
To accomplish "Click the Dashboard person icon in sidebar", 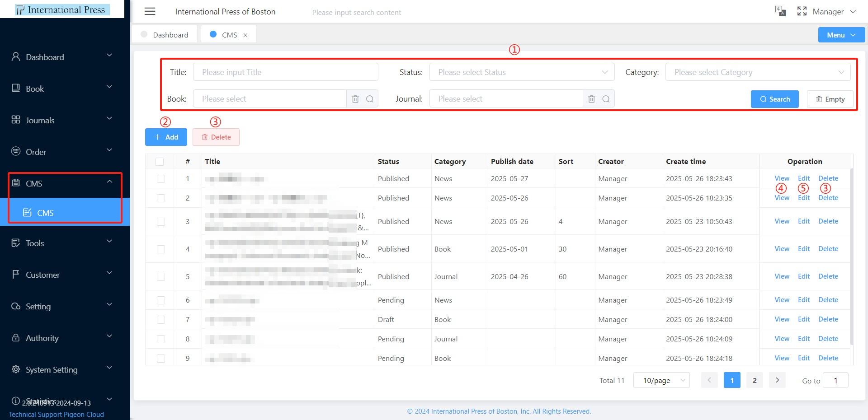I will point(16,56).
